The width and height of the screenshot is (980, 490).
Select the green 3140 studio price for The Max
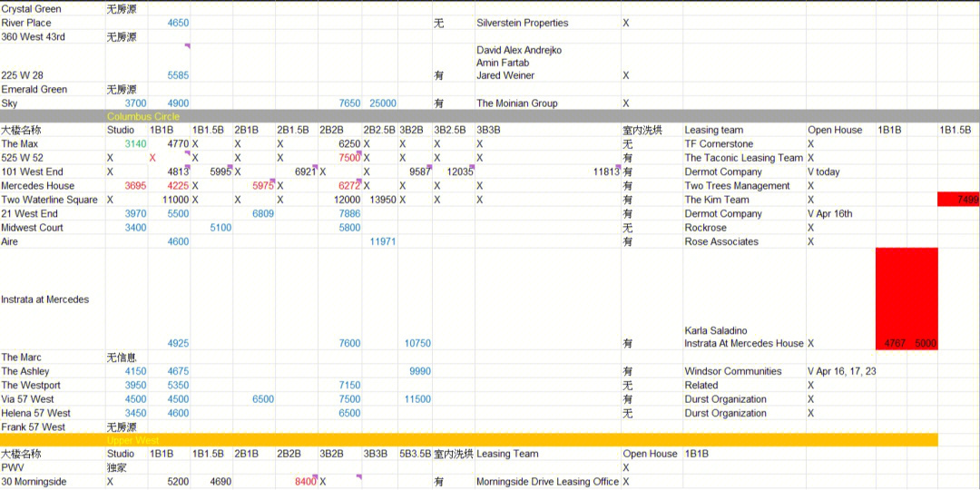point(135,143)
